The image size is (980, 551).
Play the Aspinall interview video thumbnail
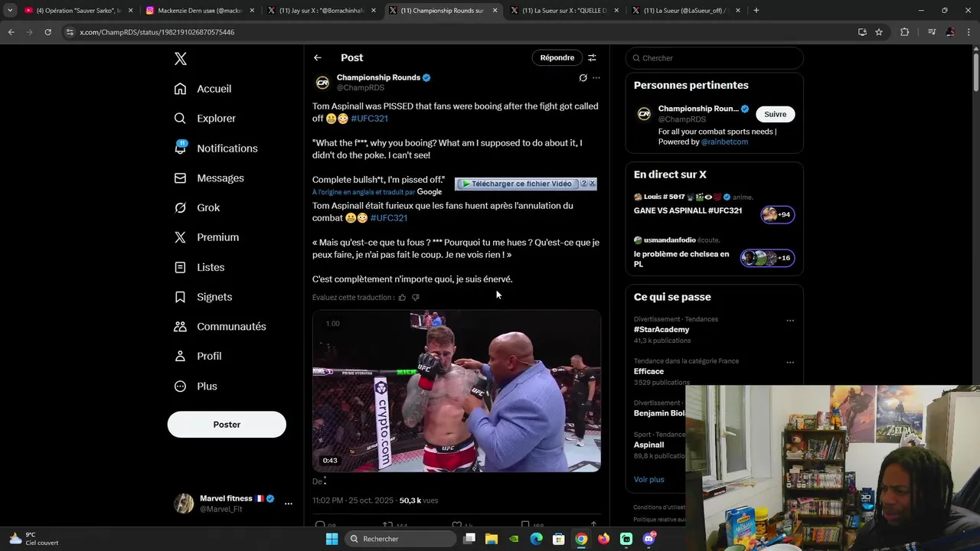pyautogui.click(x=456, y=391)
